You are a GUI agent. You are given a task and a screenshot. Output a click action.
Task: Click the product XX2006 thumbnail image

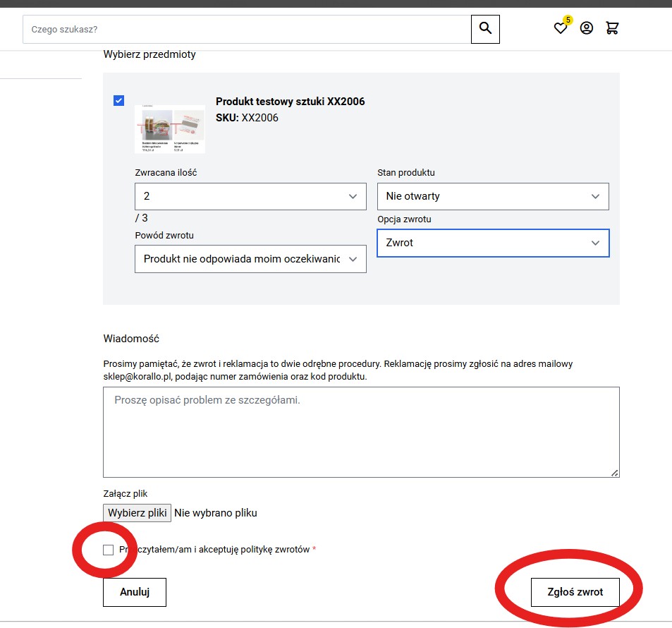click(x=170, y=129)
